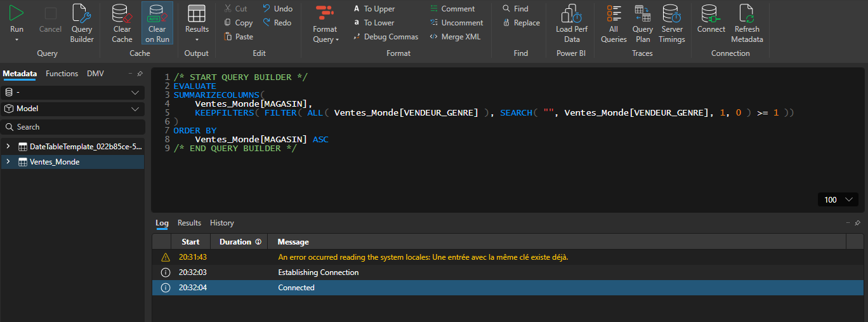Switch to the DMV tab
The height and width of the screenshot is (322, 868).
(x=95, y=74)
